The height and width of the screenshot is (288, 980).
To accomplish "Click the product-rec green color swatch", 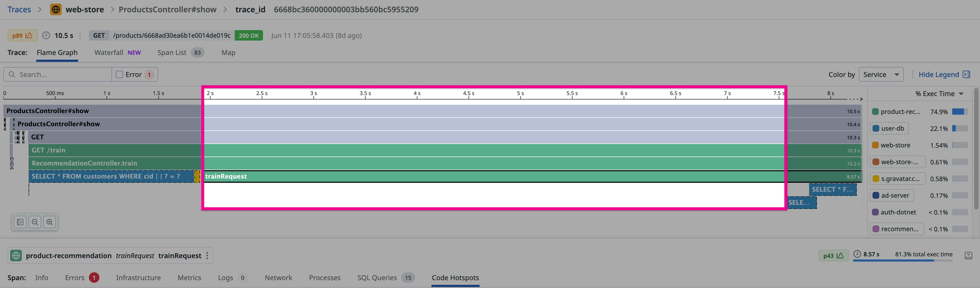I will [x=875, y=112].
